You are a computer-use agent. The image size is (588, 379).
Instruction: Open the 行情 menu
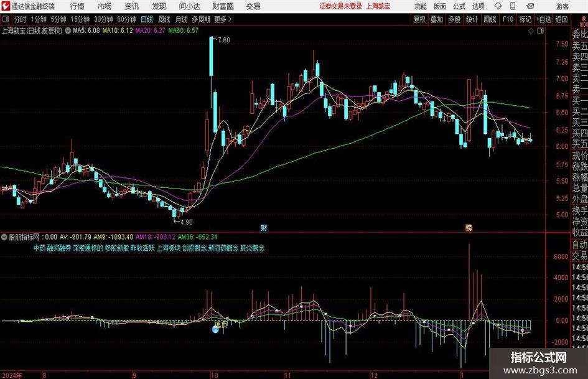tap(77, 6)
